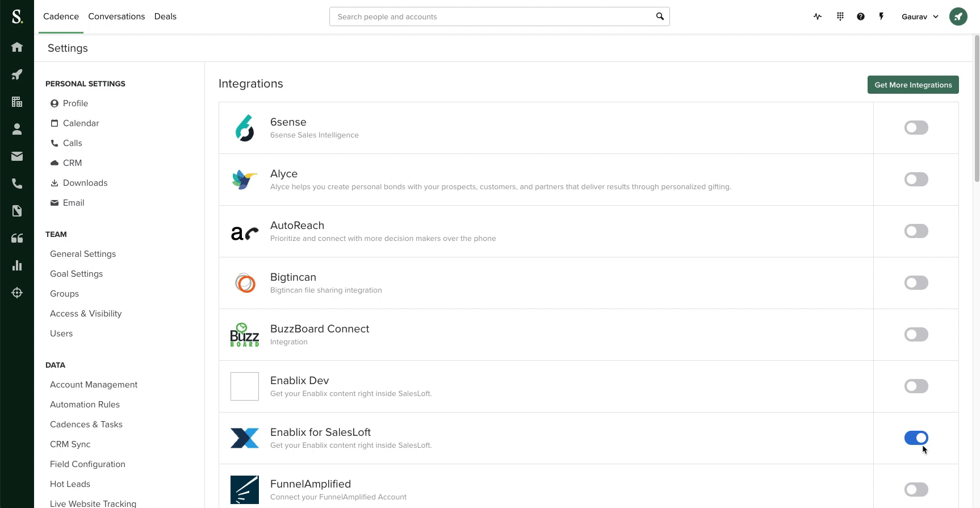Open Accounts building icon in sidebar
Image resolution: width=980 pixels, height=508 pixels.
tap(17, 102)
